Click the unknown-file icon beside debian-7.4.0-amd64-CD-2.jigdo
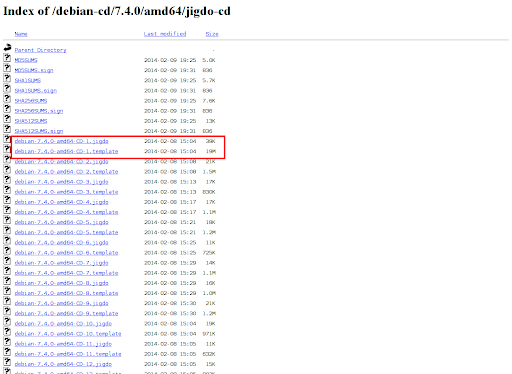 click(7, 159)
